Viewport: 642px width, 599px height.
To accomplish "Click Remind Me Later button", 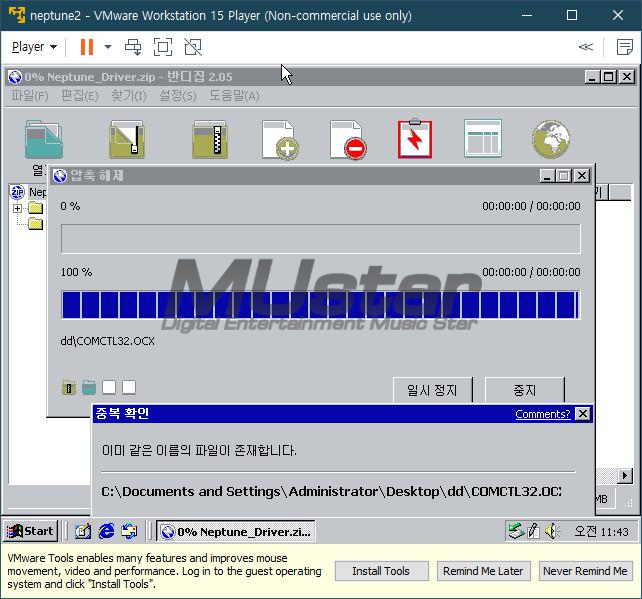I will [483, 571].
